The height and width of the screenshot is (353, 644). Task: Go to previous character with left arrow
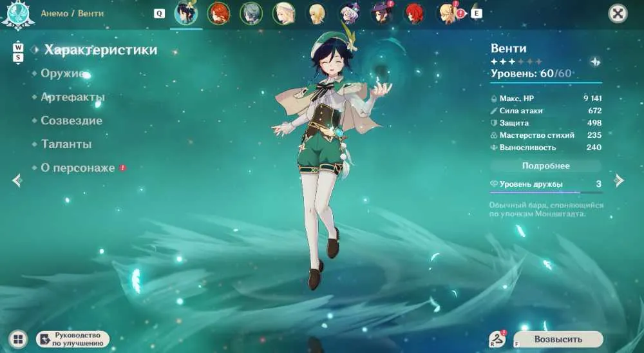click(x=17, y=180)
